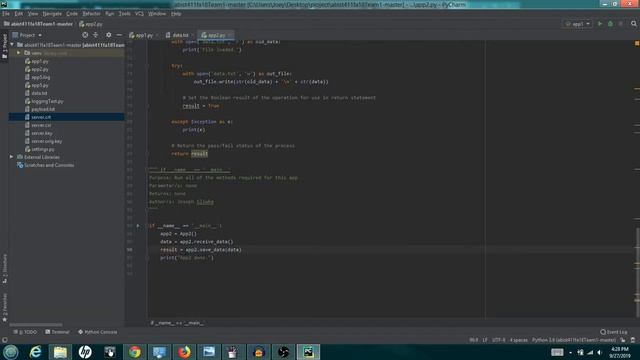Switch to the app1.py editor tab
Viewport: 640px width, 360px height.
143,35
